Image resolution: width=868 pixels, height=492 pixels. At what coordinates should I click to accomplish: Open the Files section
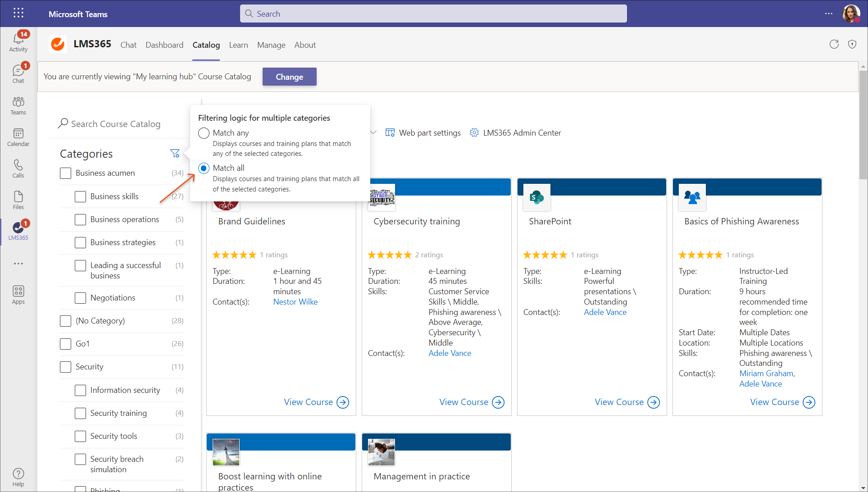(x=18, y=200)
